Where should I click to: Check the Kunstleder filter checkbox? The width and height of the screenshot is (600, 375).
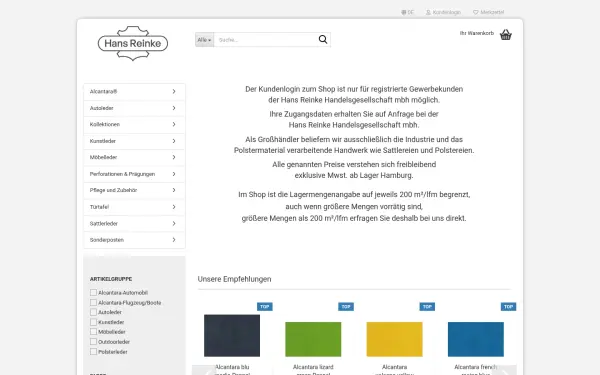pyautogui.click(x=93, y=322)
